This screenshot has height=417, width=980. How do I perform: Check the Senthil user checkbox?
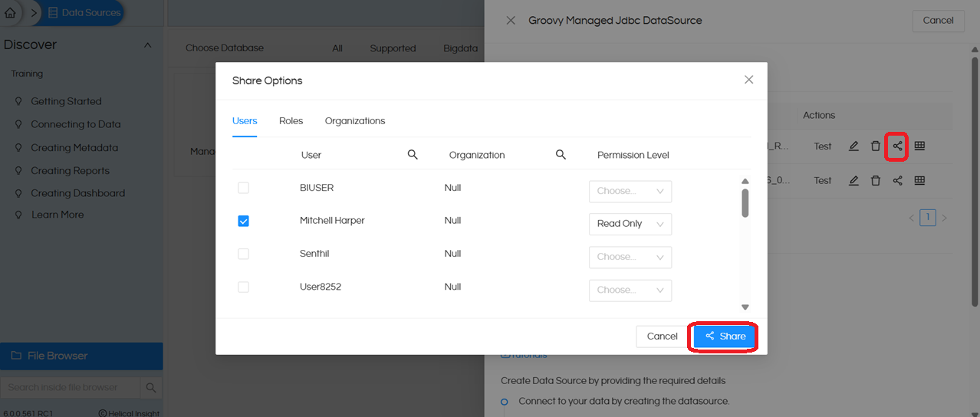[x=243, y=254]
